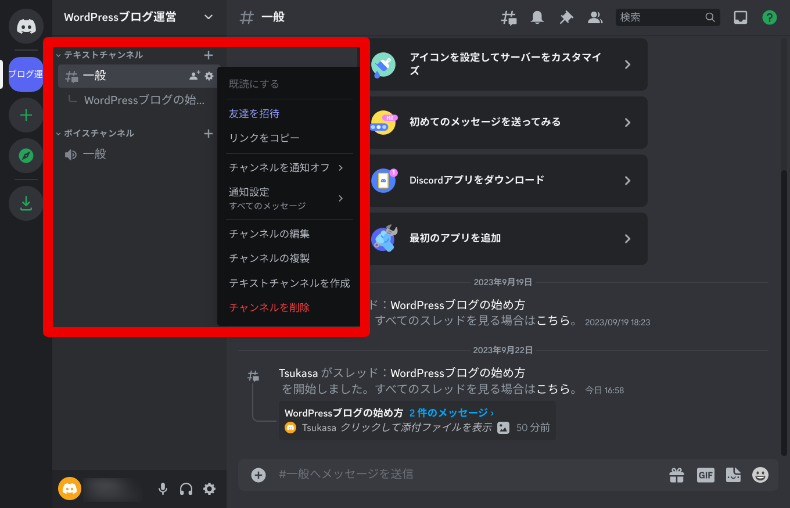Screen dimensions: 790x508
Task: Click the message attach plus icon
Action: click(258, 475)
